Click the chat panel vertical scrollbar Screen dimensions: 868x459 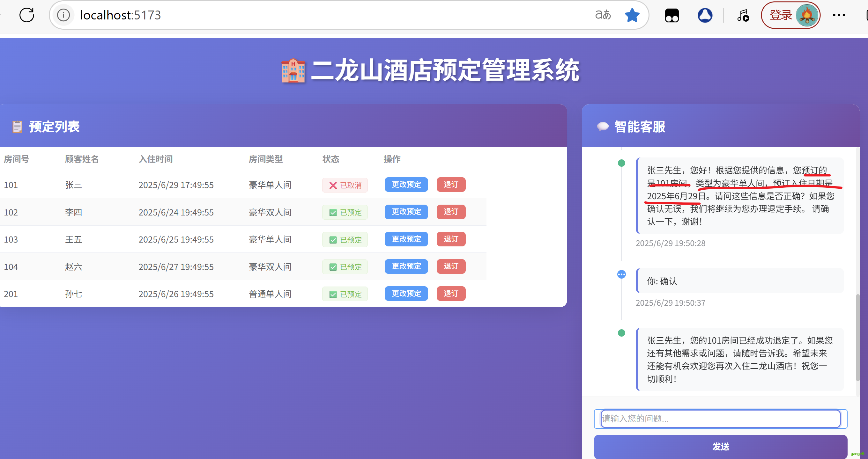[x=857, y=338]
